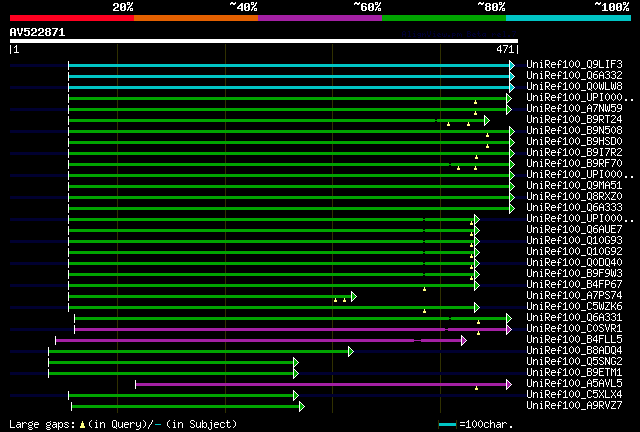Click the yellow gap marker under B9N508 bar

click(487, 135)
